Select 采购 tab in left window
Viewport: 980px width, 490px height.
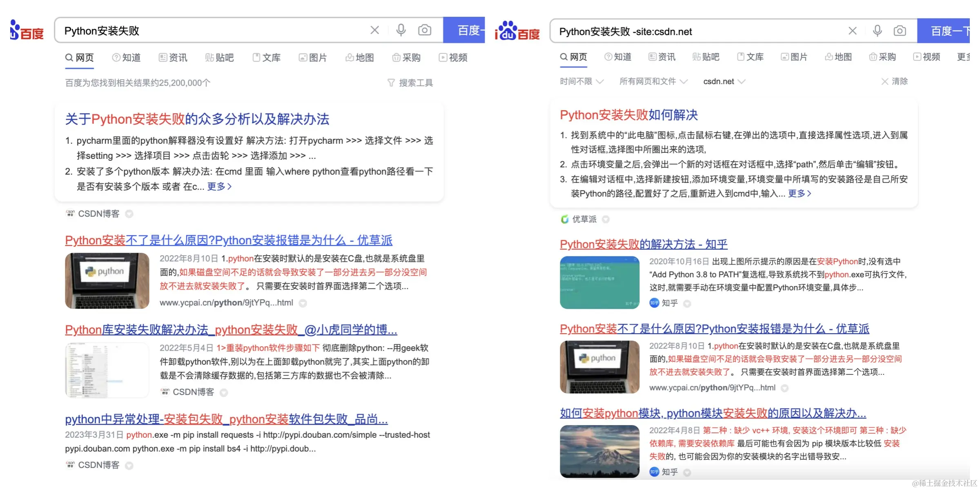[406, 58]
